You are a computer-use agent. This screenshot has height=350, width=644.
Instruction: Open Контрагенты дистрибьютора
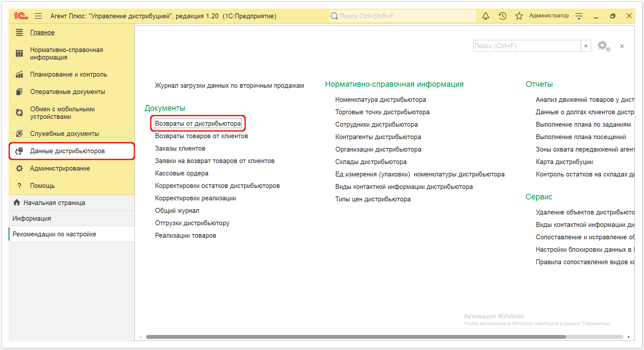pyautogui.click(x=378, y=137)
